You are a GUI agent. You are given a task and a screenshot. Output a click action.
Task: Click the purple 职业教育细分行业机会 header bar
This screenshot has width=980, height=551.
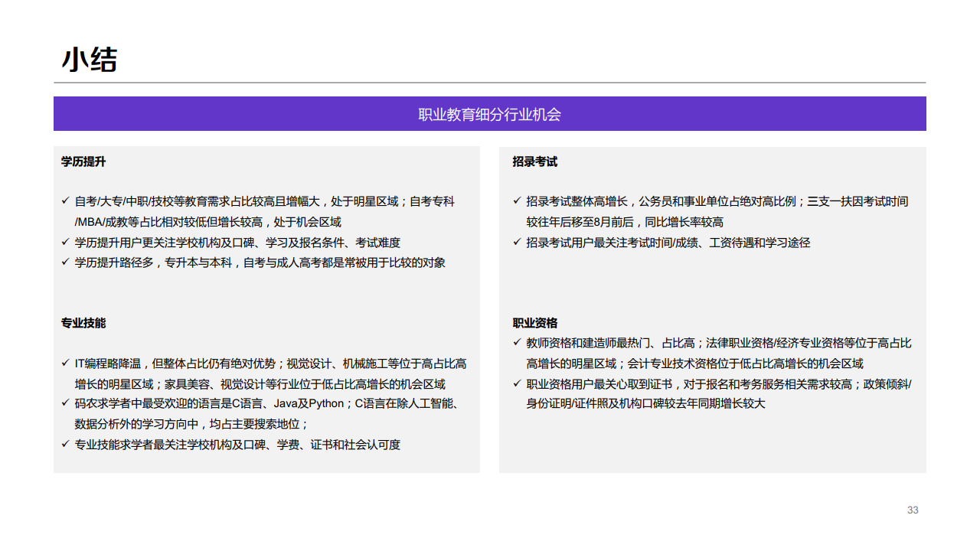coord(489,113)
